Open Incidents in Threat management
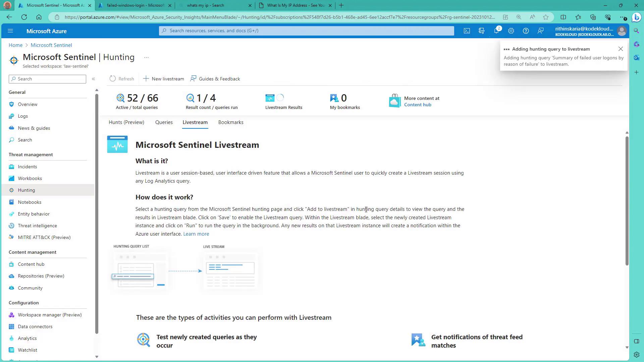Image resolution: width=644 pixels, height=362 pixels. click(x=27, y=167)
